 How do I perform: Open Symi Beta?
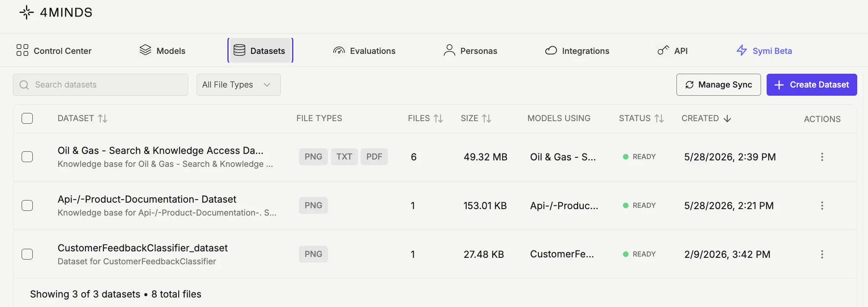tap(764, 50)
